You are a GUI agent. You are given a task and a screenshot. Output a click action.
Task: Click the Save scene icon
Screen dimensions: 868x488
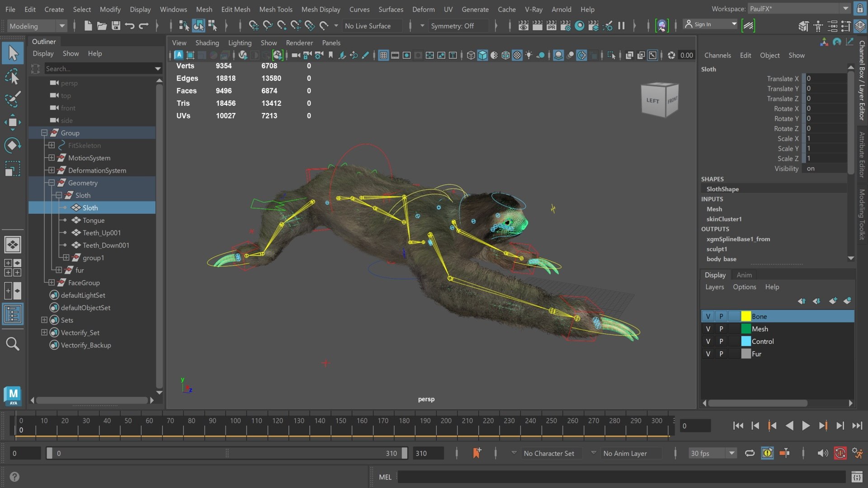pos(116,26)
